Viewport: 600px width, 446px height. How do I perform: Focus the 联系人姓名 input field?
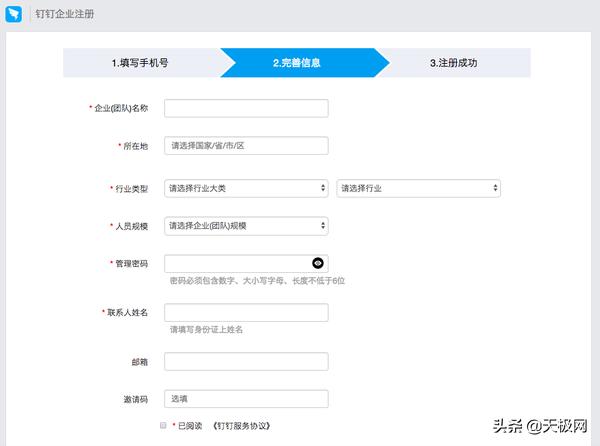click(x=246, y=313)
